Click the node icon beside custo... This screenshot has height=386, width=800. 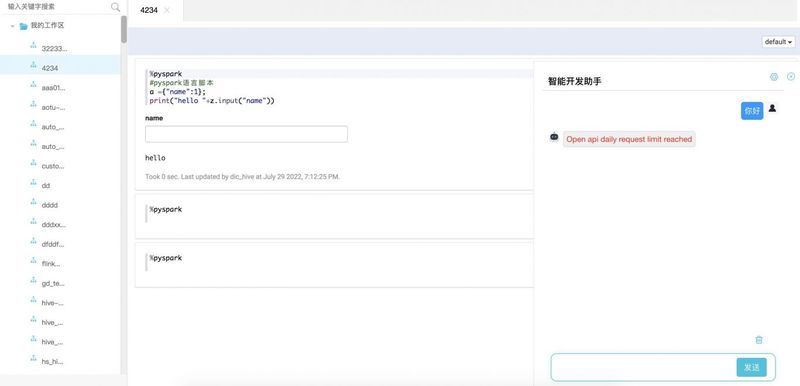click(x=34, y=163)
